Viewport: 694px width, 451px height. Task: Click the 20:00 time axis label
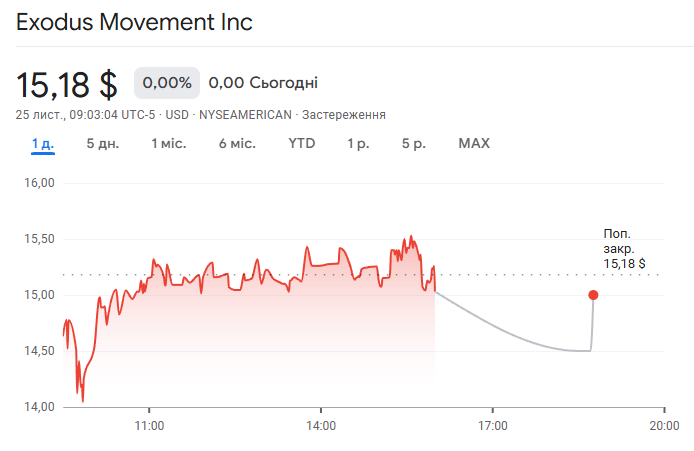point(664,425)
